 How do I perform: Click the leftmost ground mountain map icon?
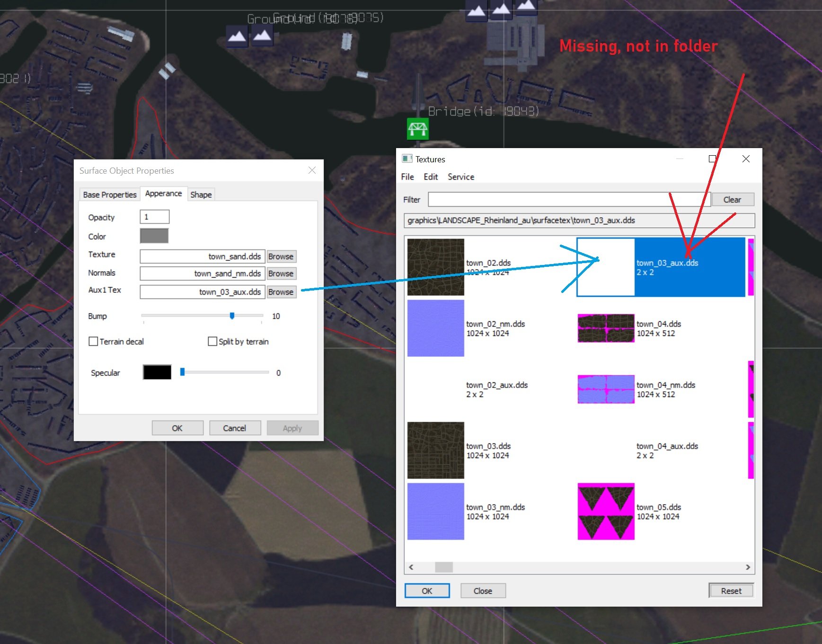click(x=237, y=36)
